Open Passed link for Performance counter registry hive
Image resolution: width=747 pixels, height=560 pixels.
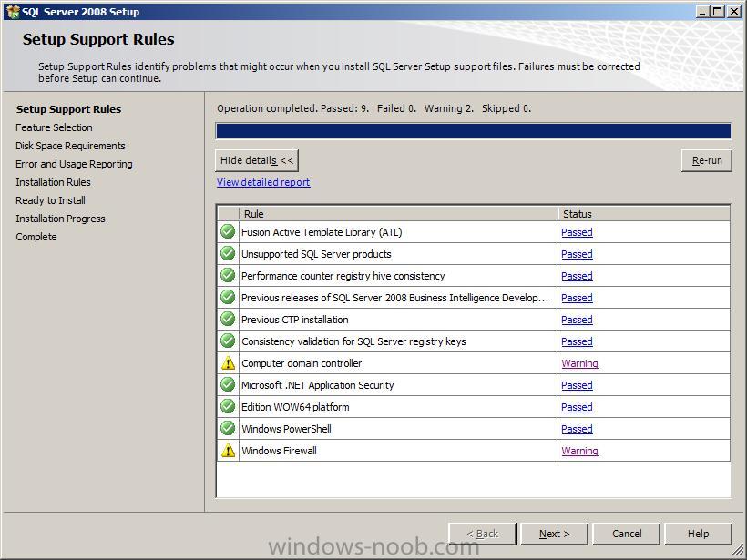pos(577,276)
